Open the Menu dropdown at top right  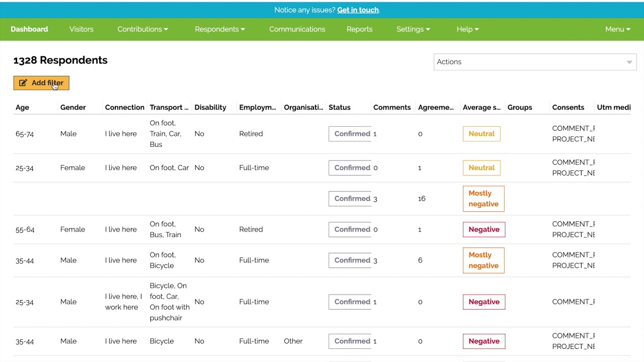point(618,29)
